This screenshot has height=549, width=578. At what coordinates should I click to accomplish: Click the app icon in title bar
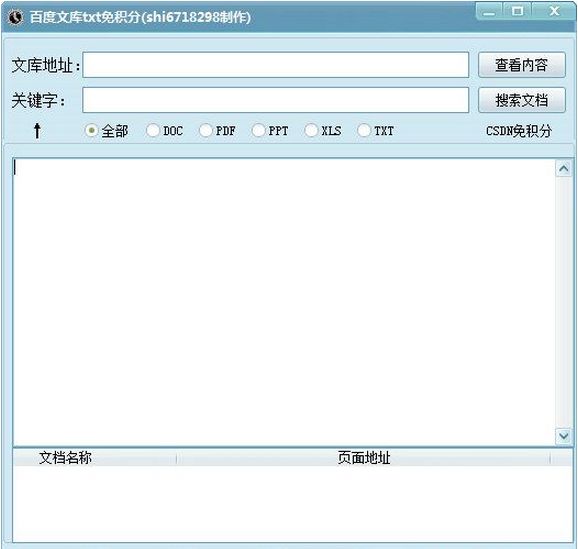pyautogui.click(x=15, y=17)
